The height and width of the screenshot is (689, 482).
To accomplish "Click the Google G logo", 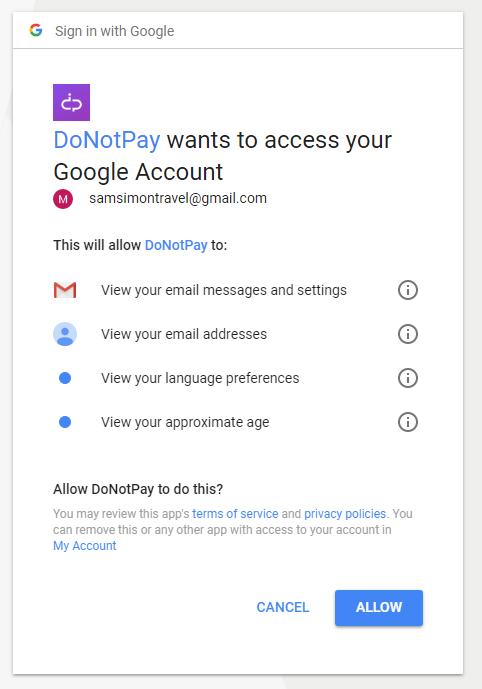I will [x=36, y=30].
